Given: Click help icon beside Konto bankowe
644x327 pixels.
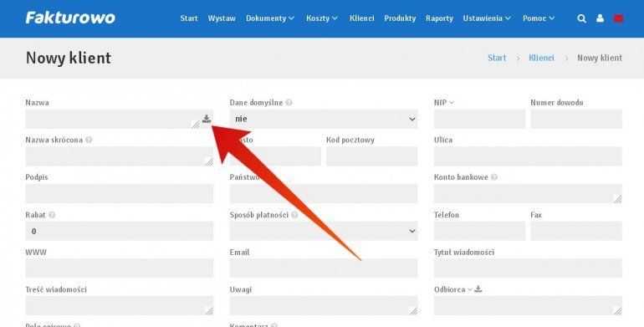Looking at the screenshot, I should pos(494,177).
